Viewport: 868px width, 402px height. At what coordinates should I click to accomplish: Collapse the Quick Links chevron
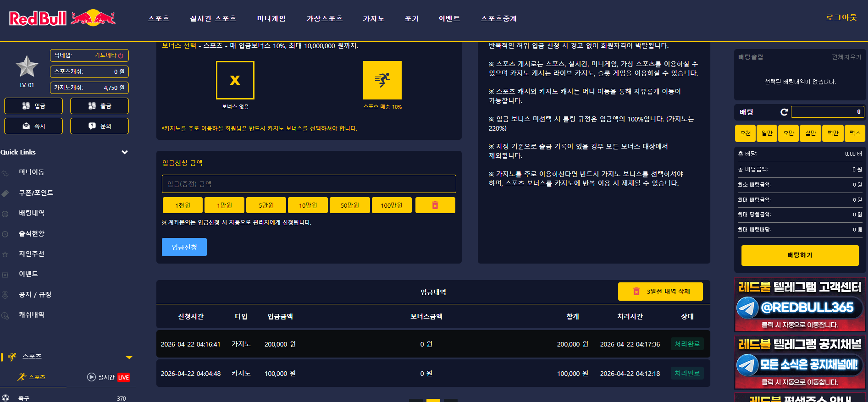124,152
